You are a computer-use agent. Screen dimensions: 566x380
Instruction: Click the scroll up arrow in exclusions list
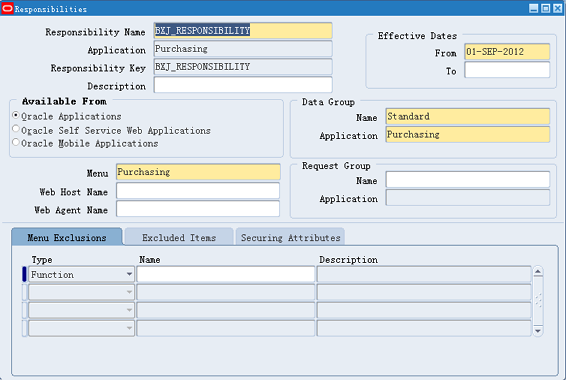click(538, 271)
